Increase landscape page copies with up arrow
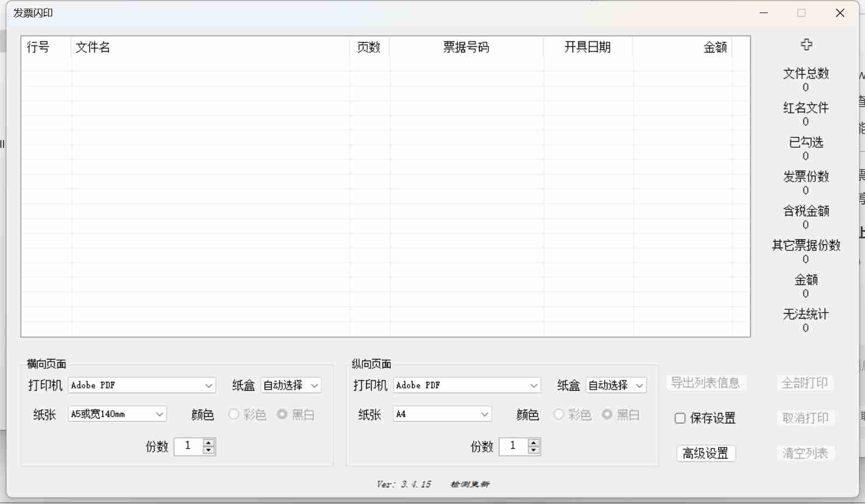865x504 pixels. (208, 442)
